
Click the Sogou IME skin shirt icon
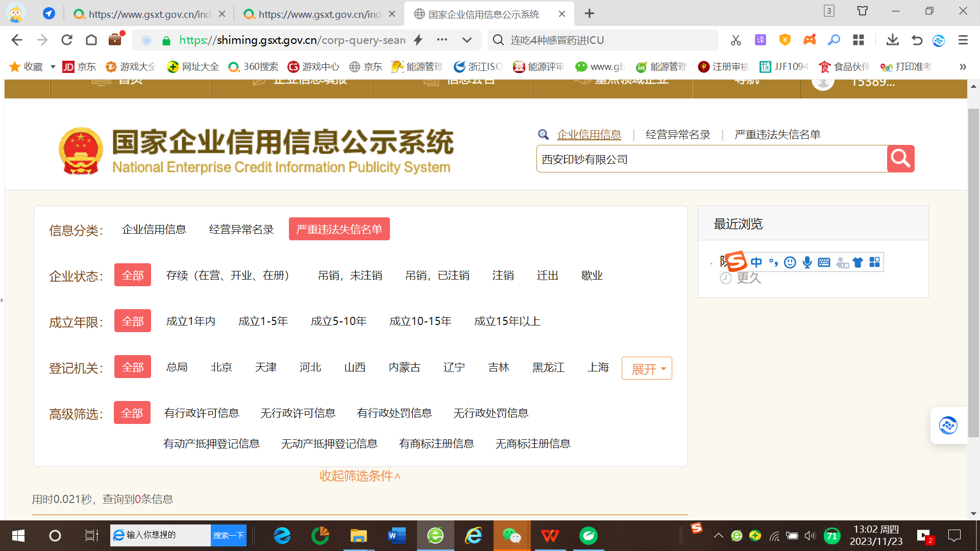pyautogui.click(x=857, y=262)
